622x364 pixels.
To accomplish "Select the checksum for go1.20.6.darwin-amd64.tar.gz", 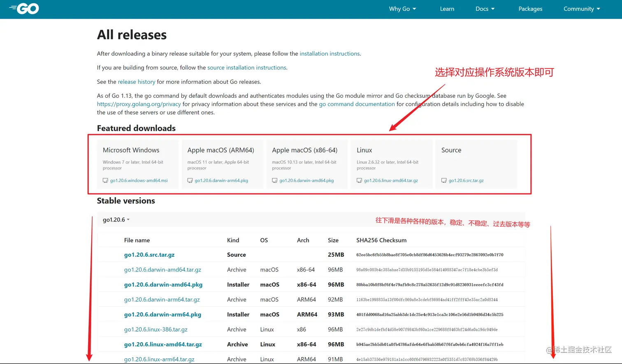I will 427,270.
